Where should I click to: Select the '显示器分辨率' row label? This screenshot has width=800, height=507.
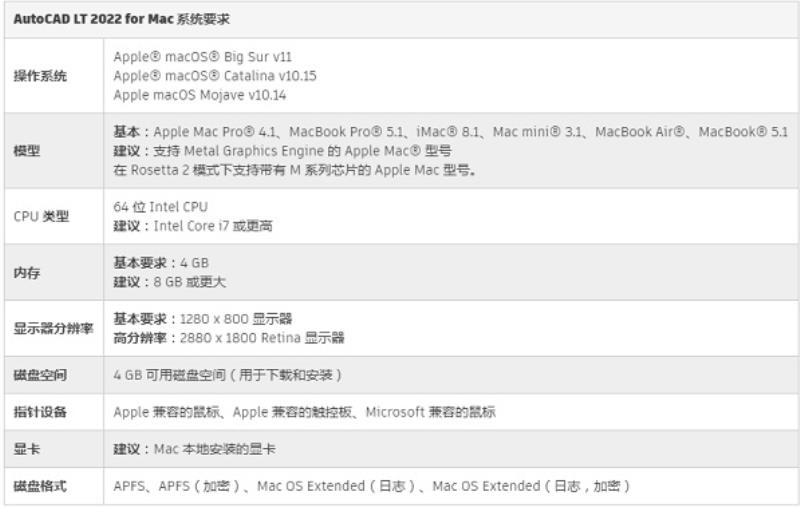click(x=54, y=328)
